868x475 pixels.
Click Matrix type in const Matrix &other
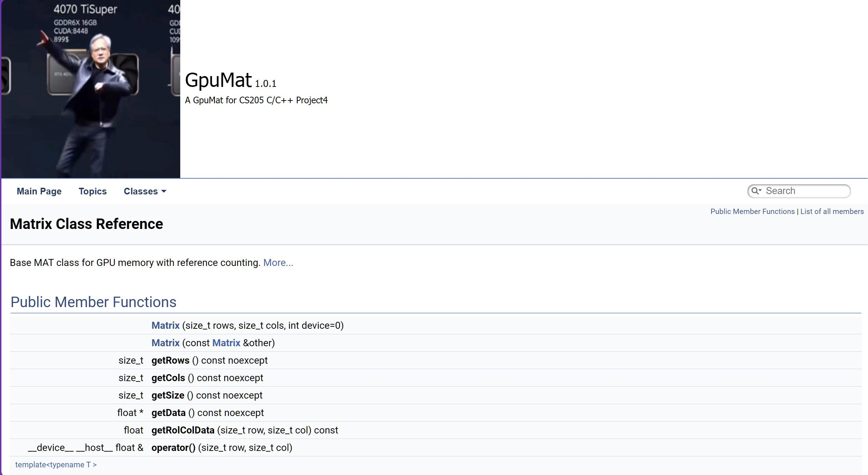click(x=226, y=343)
